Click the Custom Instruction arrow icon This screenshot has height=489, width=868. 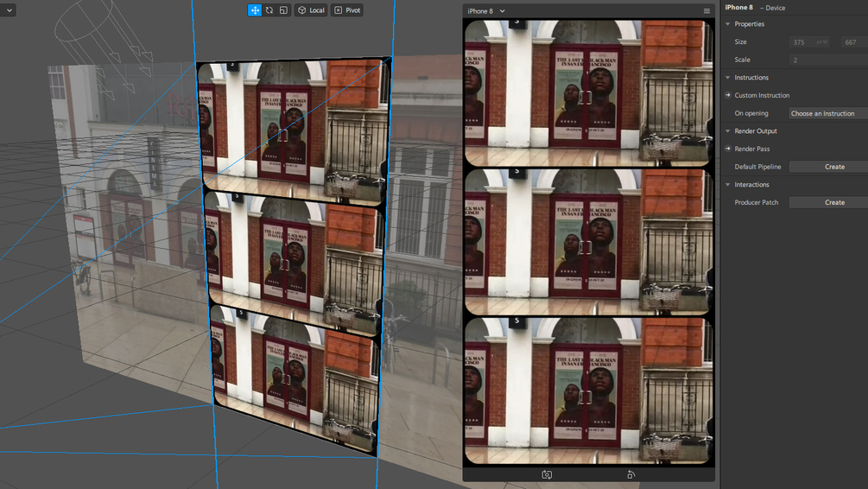(728, 95)
